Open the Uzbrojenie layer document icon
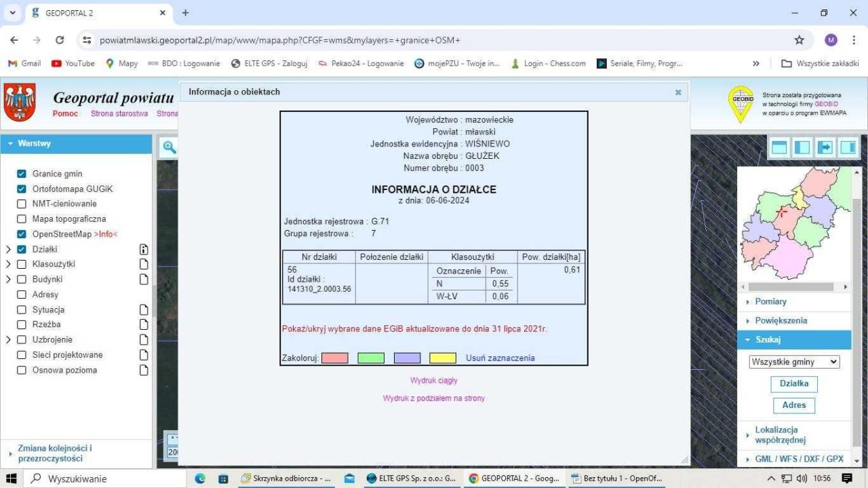868x488 pixels. [x=143, y=339]
